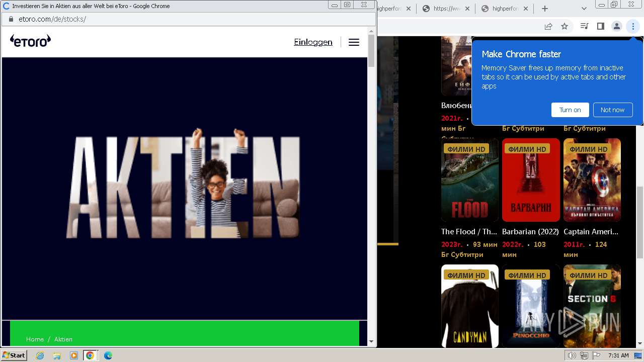Turn on Memory Saver
This screenshot has width=644, height=362.
coord(570,110)
